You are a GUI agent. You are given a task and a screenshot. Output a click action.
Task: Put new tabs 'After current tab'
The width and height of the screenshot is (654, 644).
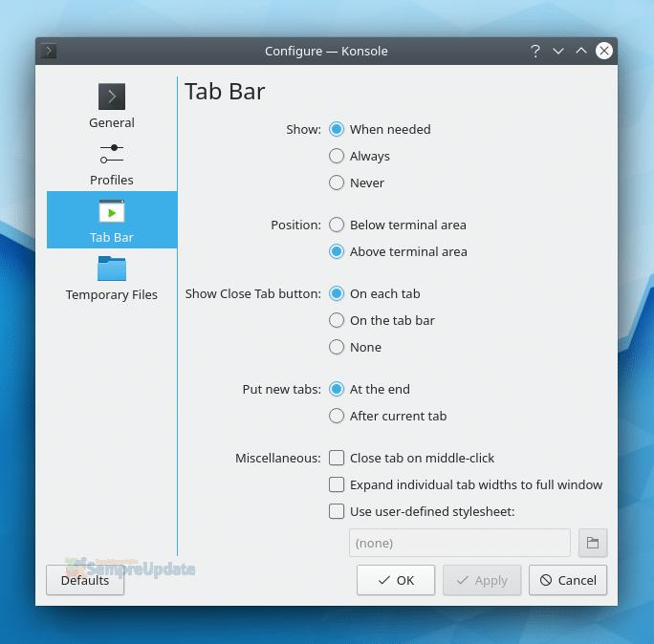click(388, 416)
